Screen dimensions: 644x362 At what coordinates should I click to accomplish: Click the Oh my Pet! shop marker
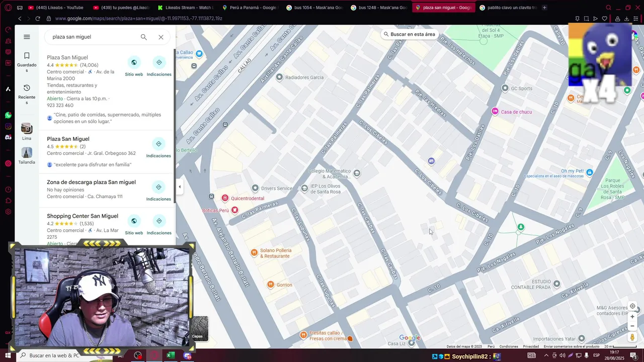tap(590, 172)
